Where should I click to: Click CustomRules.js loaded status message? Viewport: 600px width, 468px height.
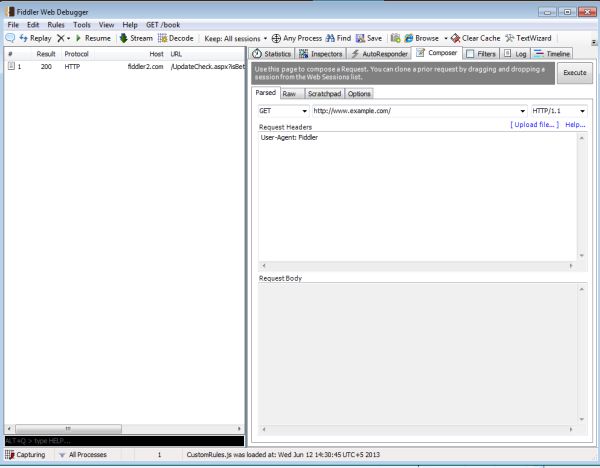tap(283, 455)
